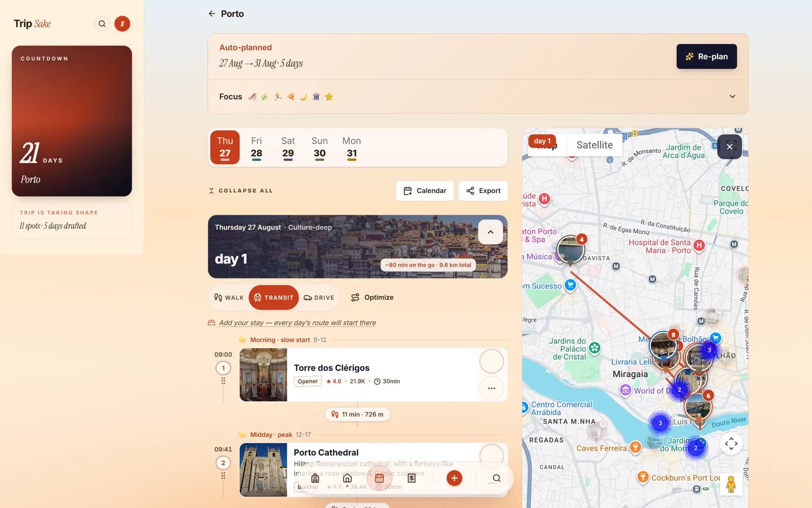Image resolution: width=812 pixels, height=508 pixels.
Task: Open the luggage packing icon in bottom bar
Action: (315, 478)
